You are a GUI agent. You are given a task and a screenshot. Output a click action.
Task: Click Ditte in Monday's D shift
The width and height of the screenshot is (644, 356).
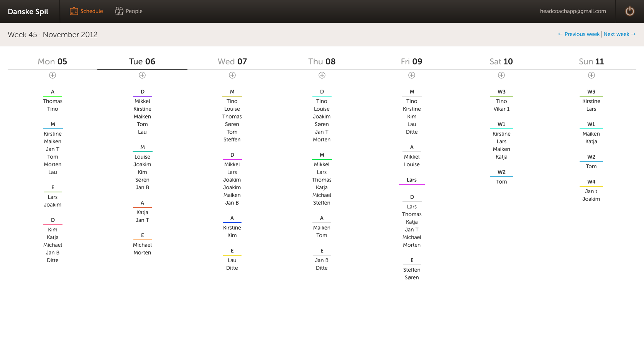53,260
